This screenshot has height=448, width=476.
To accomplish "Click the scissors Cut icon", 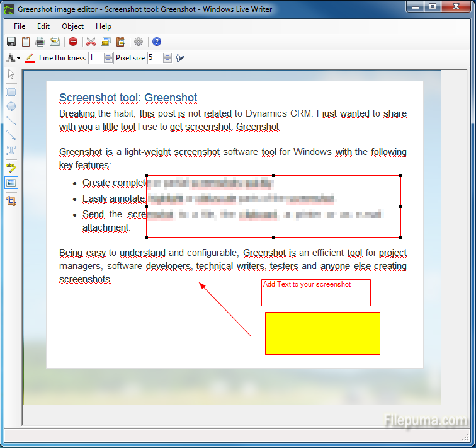I will coord(91,42).
